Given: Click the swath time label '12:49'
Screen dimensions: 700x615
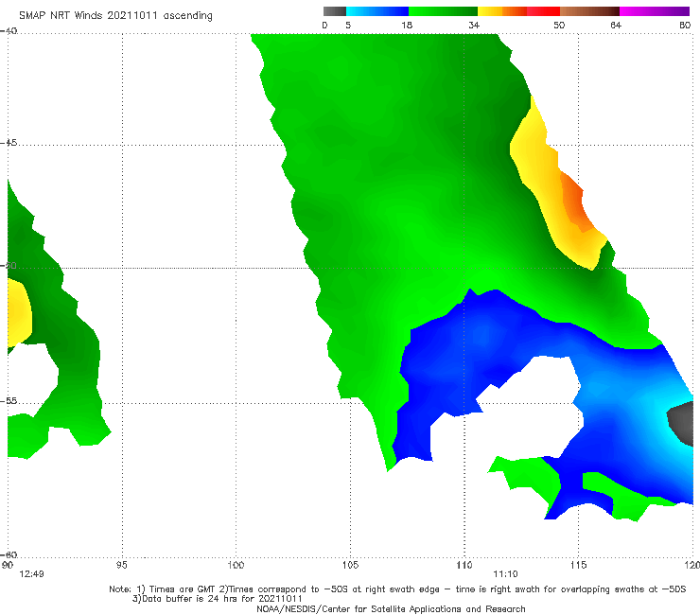Looking at the screenshot, I should point(32,574).
